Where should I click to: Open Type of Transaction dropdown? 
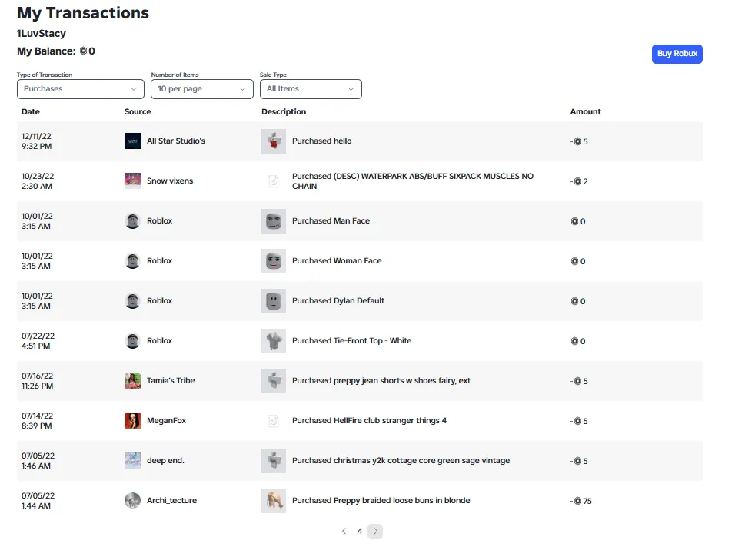81,89
